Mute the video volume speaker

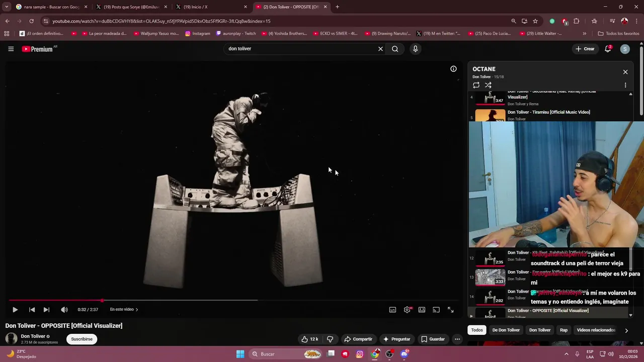[x=64, y=310]
